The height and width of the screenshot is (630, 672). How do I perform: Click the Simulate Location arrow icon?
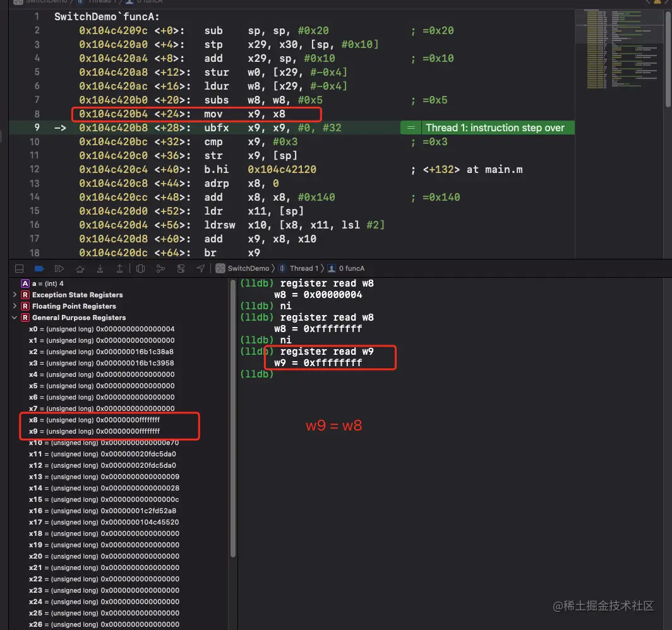pos(201,268)
